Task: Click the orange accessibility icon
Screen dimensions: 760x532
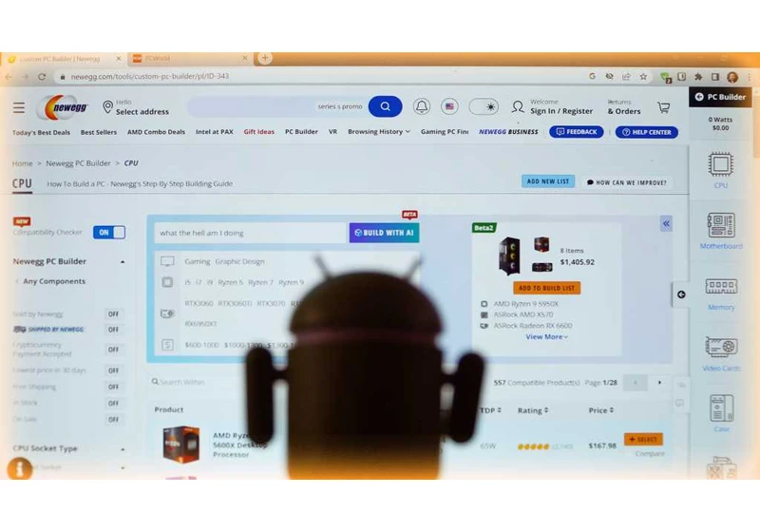Action: 20,468
